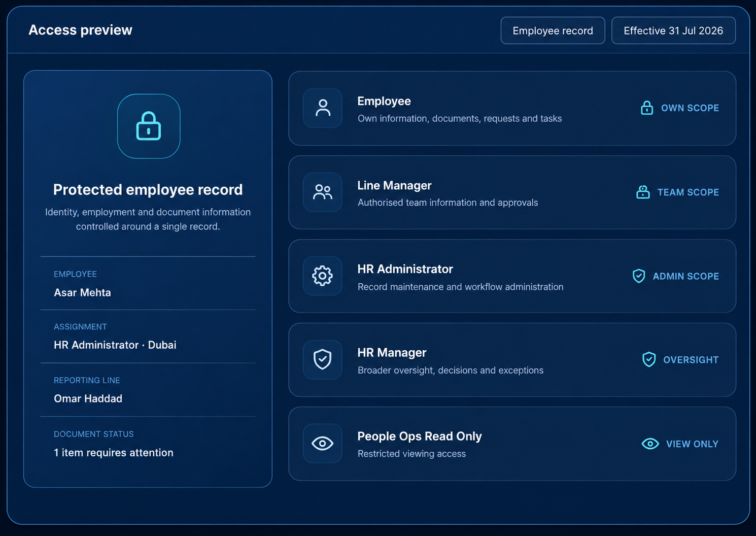Click the Protected employee record heading
This screenshot has width=756, height=536.
(x=148, y=189)
